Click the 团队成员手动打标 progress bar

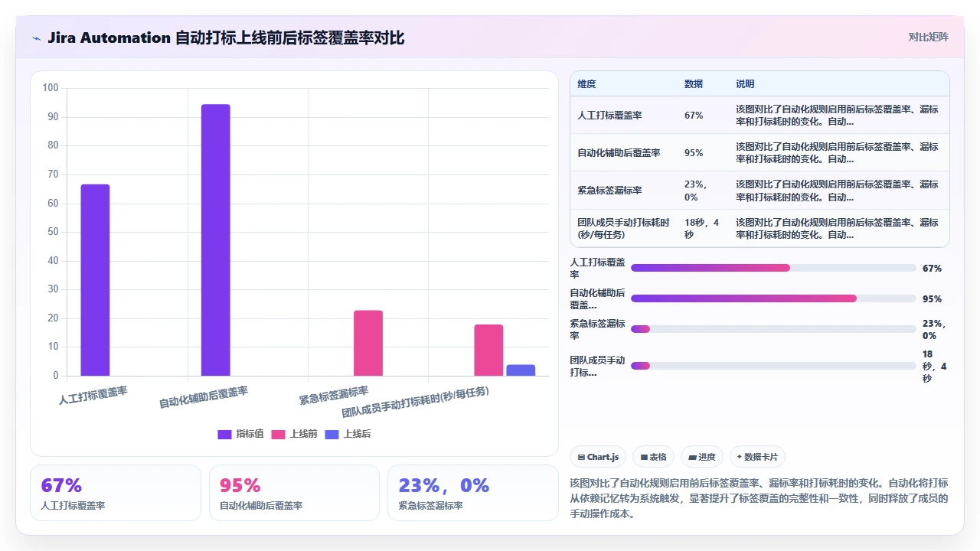pyautogui.click(x=773, y=366)
